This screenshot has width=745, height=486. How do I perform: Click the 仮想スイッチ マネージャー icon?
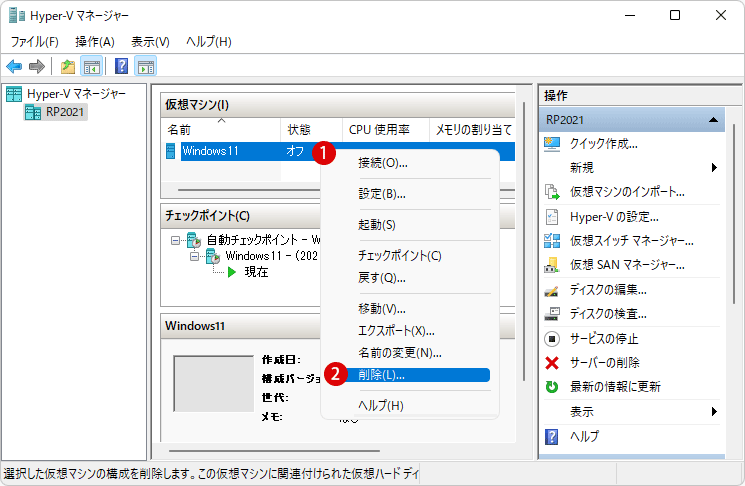point(552,241)
